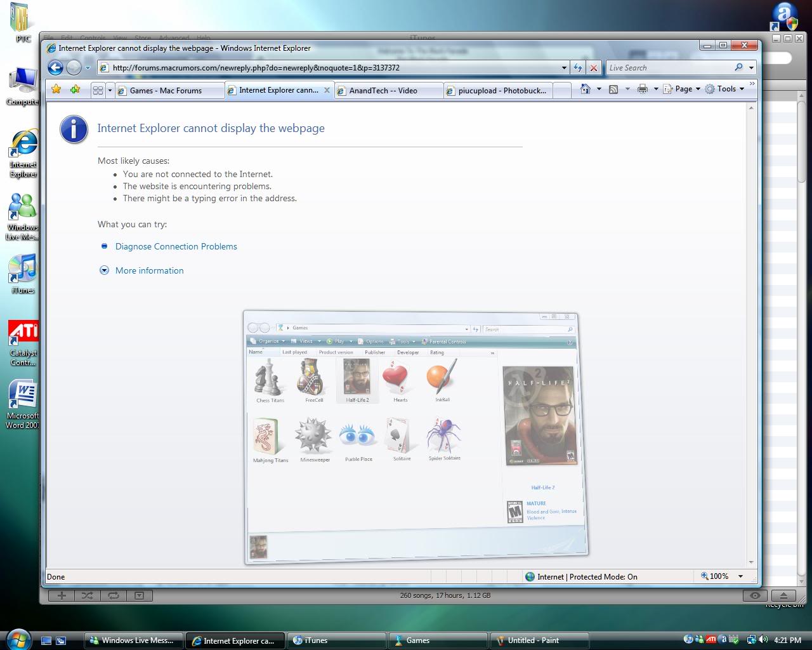Click the ATI tray icon
The height and width of the screenshot is (650, 812).
coord(712,640)
